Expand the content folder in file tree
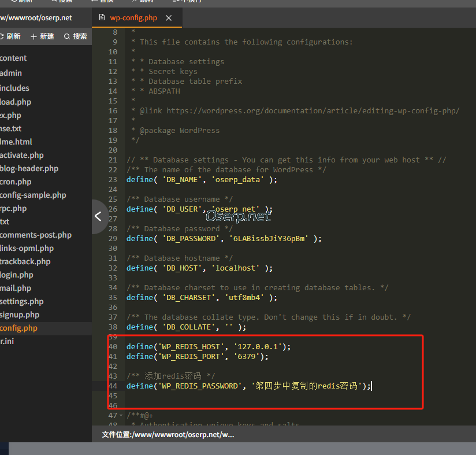Screen dimensions: 476x455 pos(13,58)
